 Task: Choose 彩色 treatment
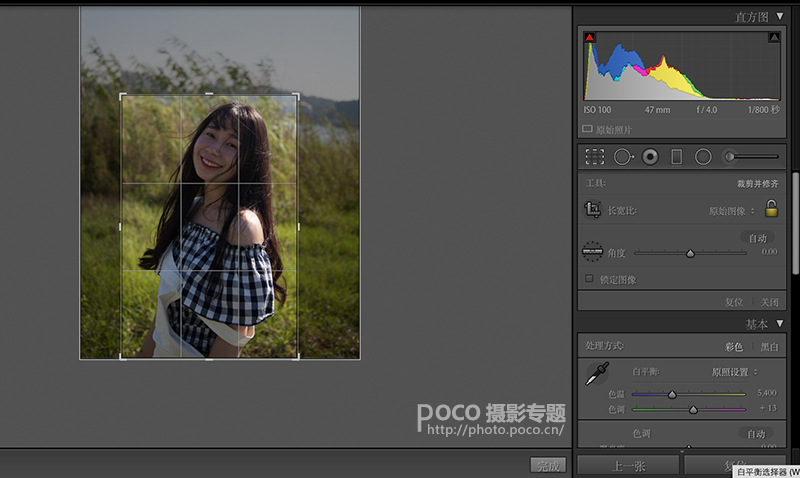(x=734, y=347)
